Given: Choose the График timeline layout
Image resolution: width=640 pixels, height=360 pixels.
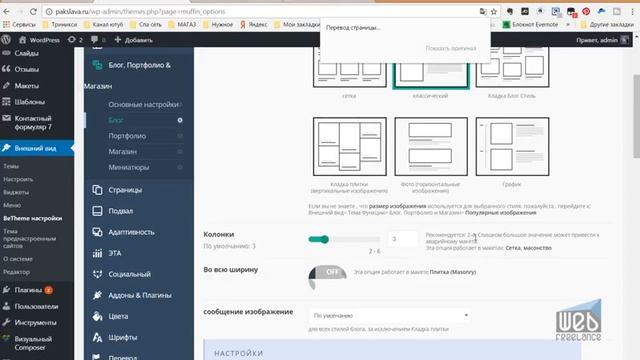Looking at the screenshot, I should (x=512, y=147).
